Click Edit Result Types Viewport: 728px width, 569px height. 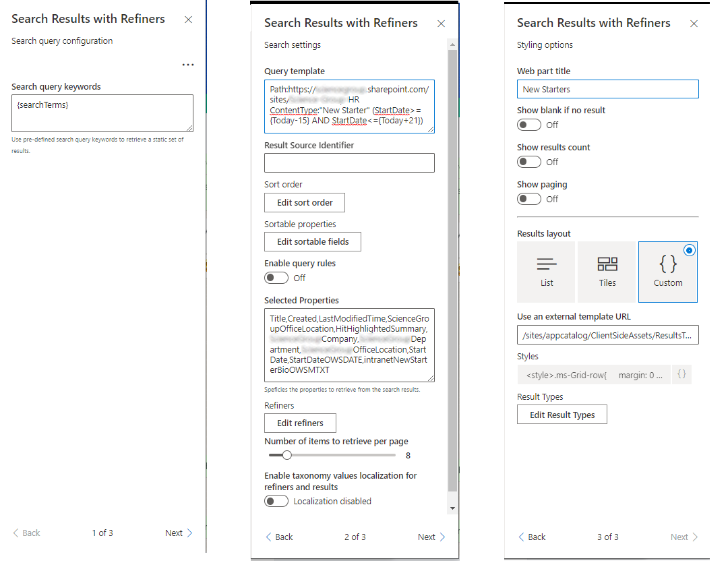click(562, 414)
